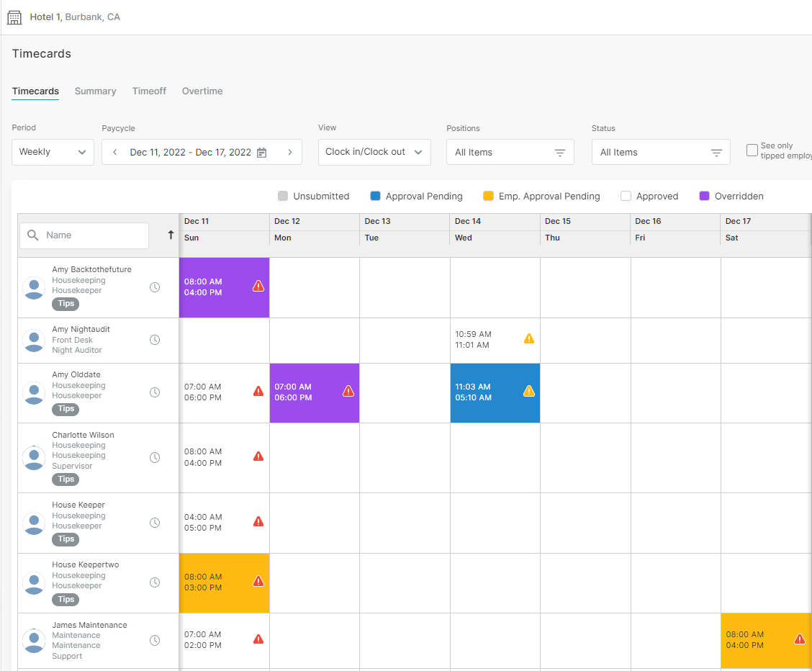Click yellow warning icon on Amy Nightaudit's Wednesday shift

528,338
